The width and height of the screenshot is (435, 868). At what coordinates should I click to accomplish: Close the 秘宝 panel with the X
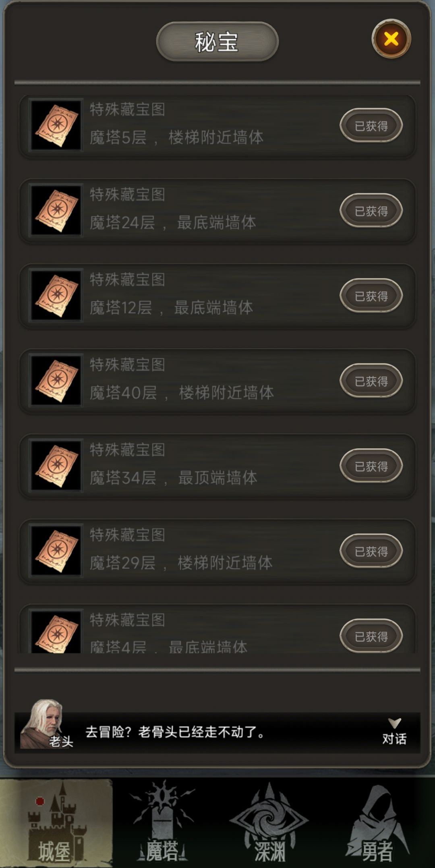pyautogui.click(x=391, y=39)
